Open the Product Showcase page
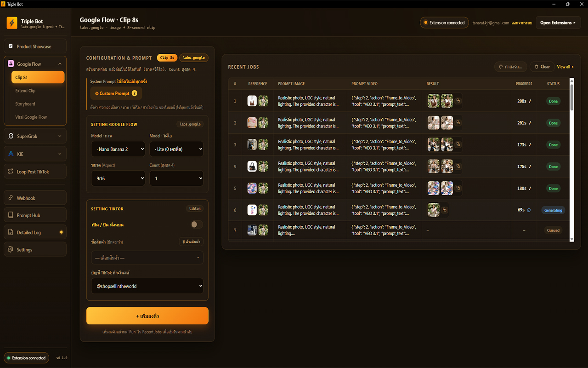This screenshot has width=588, height=368. (x=35, y=46)
